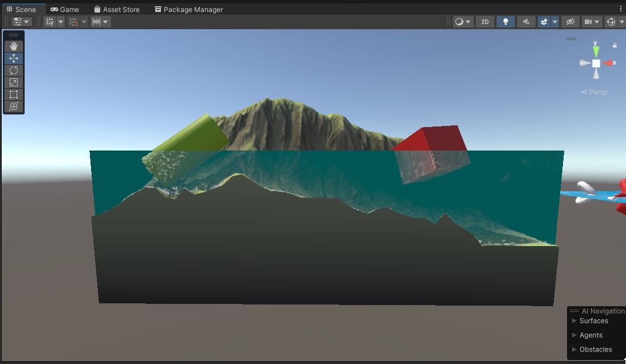Toggle the gizmo rotation lock icon

coord(615,45)
